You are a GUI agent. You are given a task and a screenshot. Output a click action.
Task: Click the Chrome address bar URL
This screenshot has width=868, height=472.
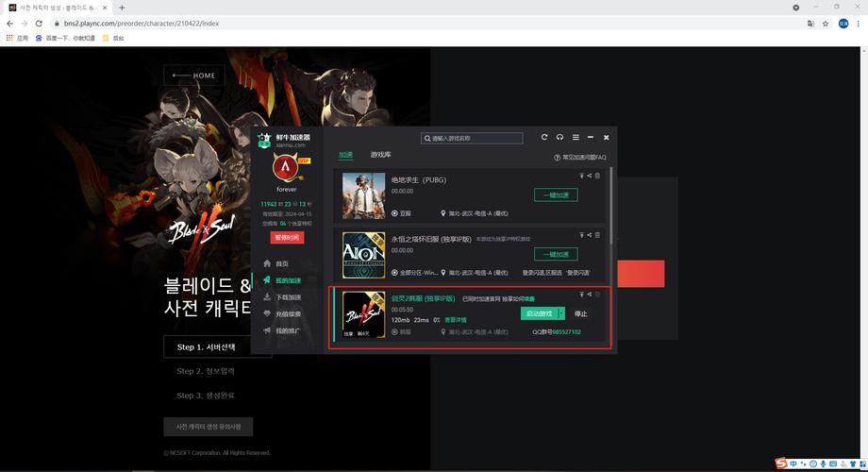coord(142,24)
